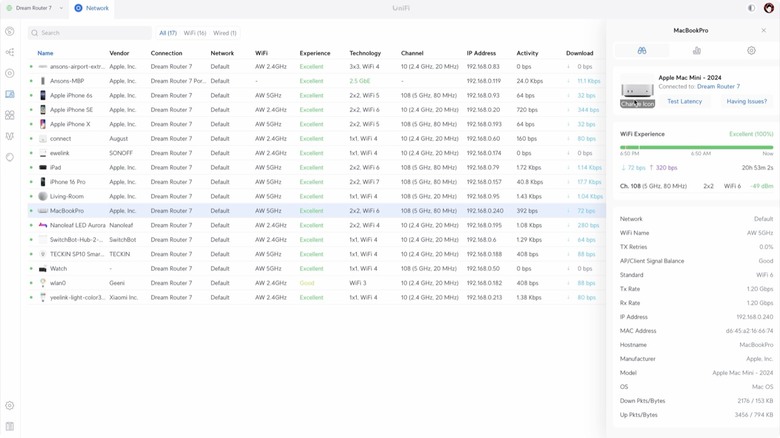Click the Watch device icon
This screenshot has height=438, width=780.
(x=43, y=268)
